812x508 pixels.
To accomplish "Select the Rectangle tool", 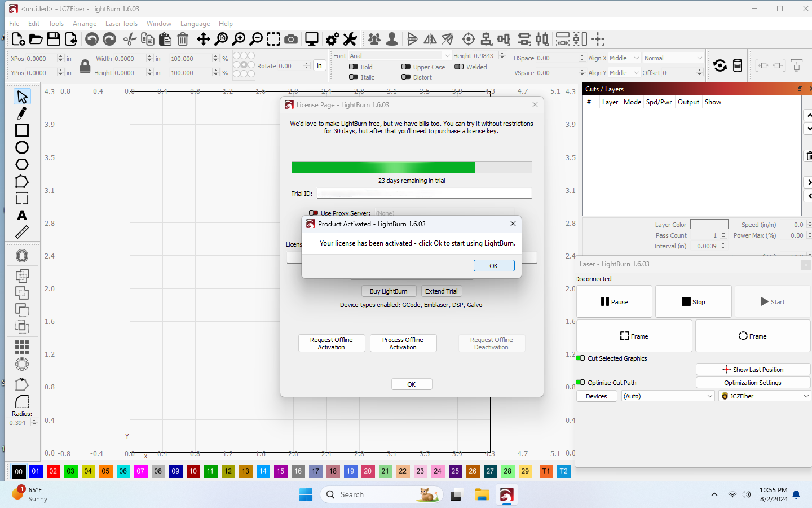I will click(x=22, y=130).
